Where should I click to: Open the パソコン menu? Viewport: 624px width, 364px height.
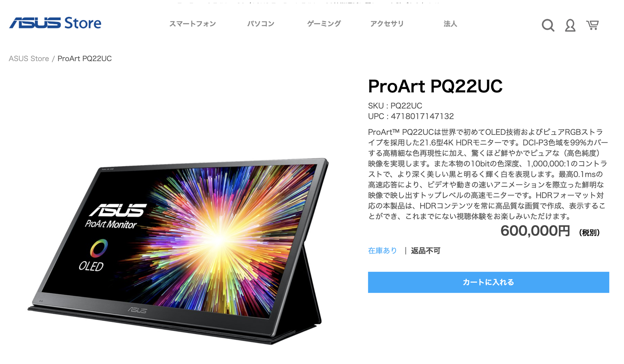pyautogui.click(x=261, y=24)
